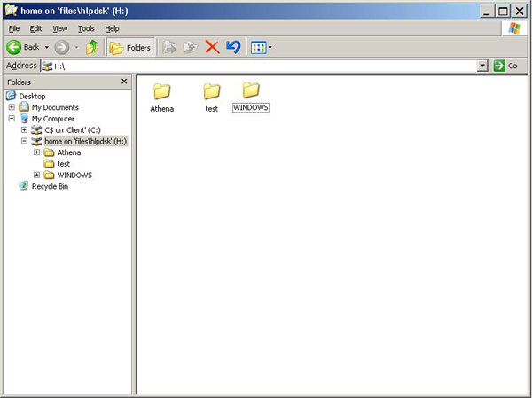Image resolution: width=532 pixels, height=398 pixels.
Task: Click the Windows flag logo
Action: pos(514,28)
